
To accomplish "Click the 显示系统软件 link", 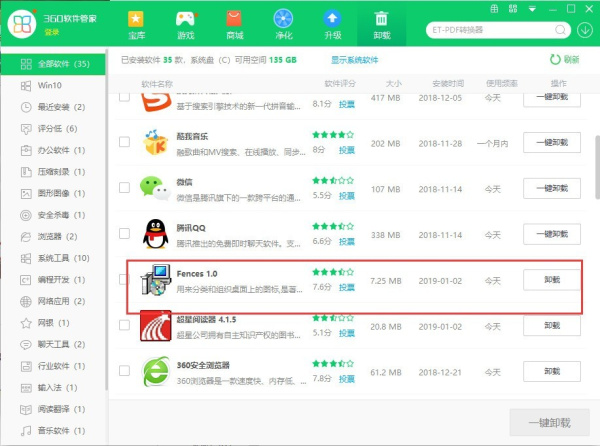I will (x=355, y=60).
